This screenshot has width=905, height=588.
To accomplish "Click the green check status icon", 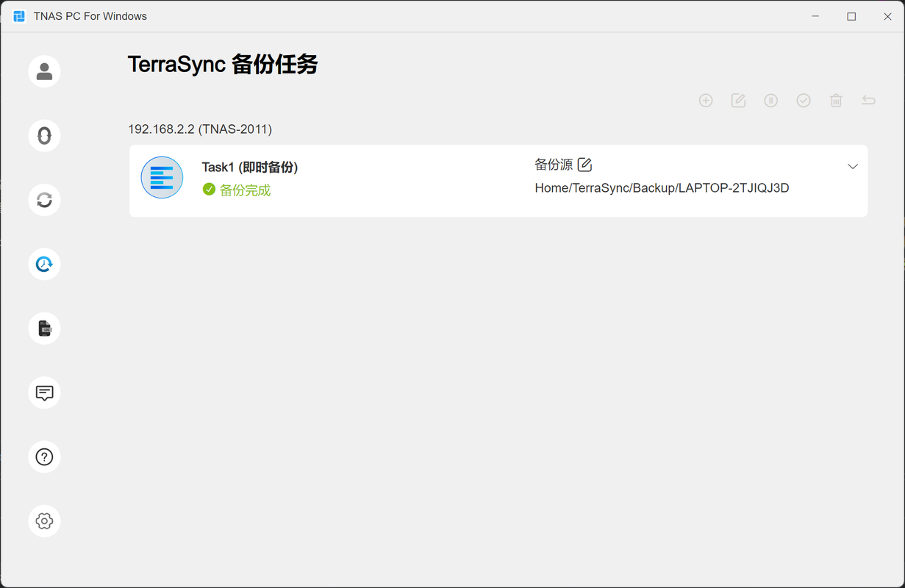I will (x=209, y=190).
